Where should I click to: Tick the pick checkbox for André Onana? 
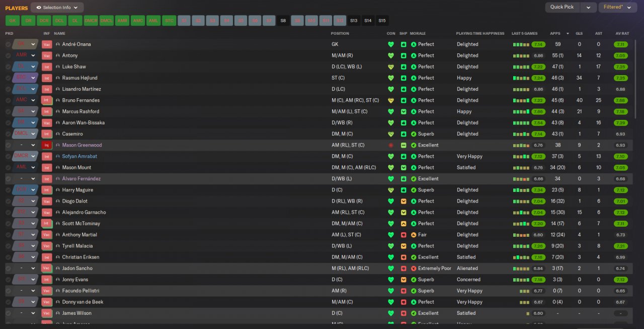click(8, 44)
